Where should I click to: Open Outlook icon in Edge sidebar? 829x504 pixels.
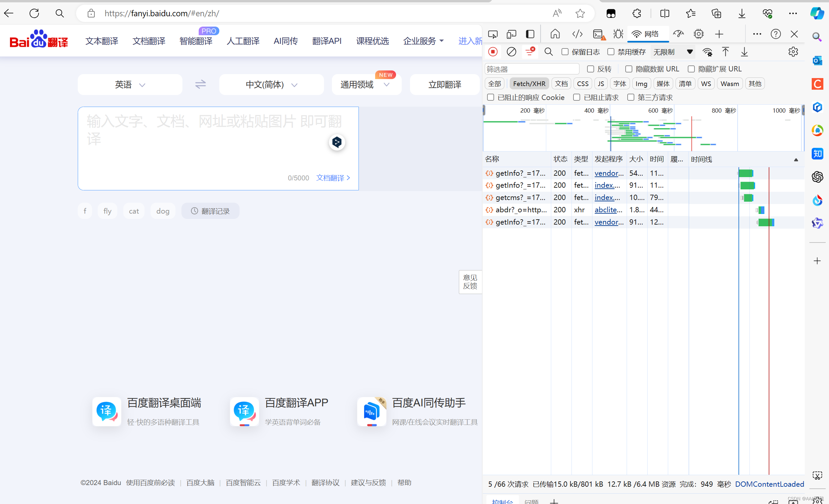coord(817,60)
